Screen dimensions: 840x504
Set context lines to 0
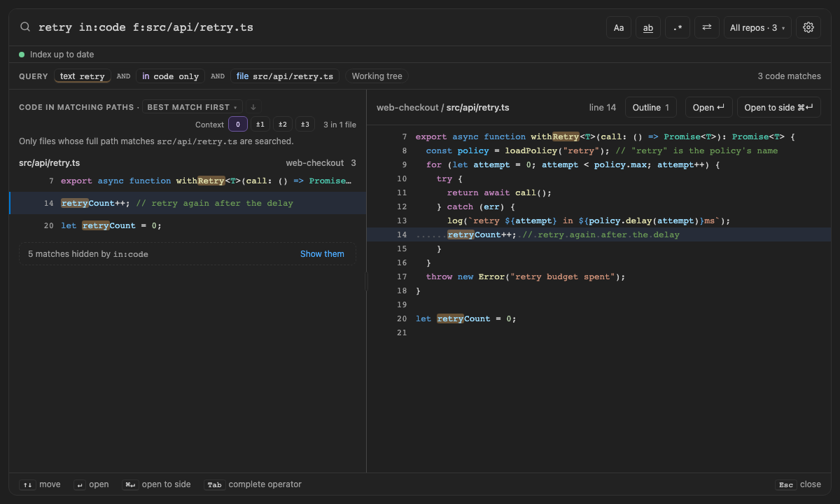click(238, 125)
